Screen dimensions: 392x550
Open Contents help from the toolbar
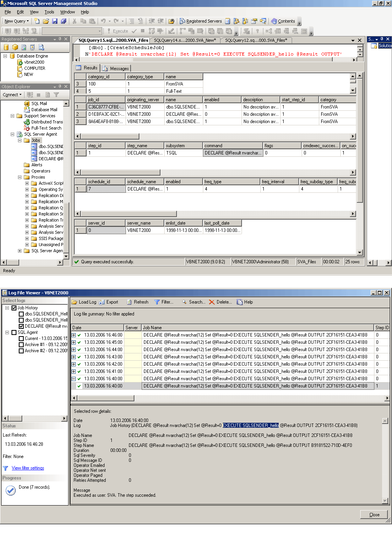pos(283,21)
